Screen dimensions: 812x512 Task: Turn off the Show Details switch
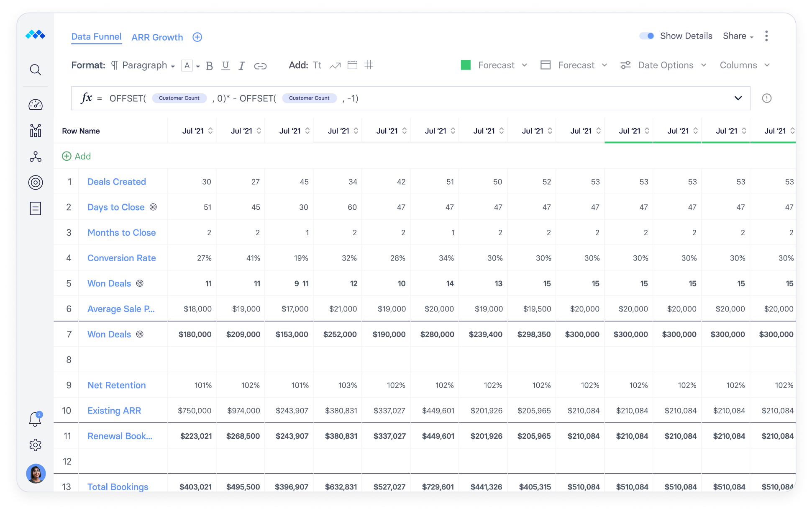click(x=647, y=36)
